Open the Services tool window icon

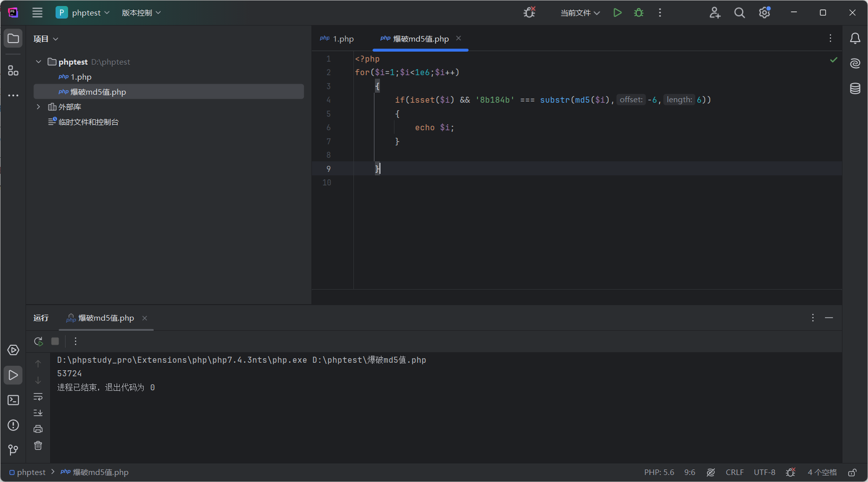click(14, 350)
